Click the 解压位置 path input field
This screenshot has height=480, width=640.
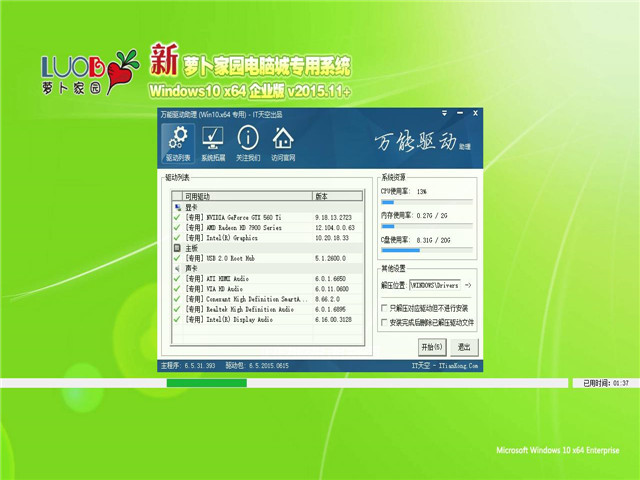coord(435,285)
